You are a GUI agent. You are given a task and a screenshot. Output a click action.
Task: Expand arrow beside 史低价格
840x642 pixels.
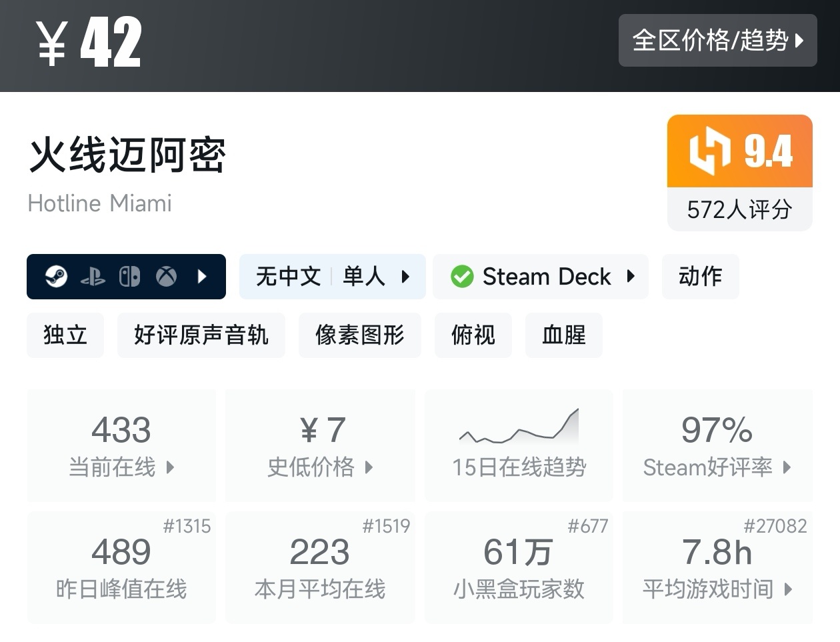coord(369,467)
